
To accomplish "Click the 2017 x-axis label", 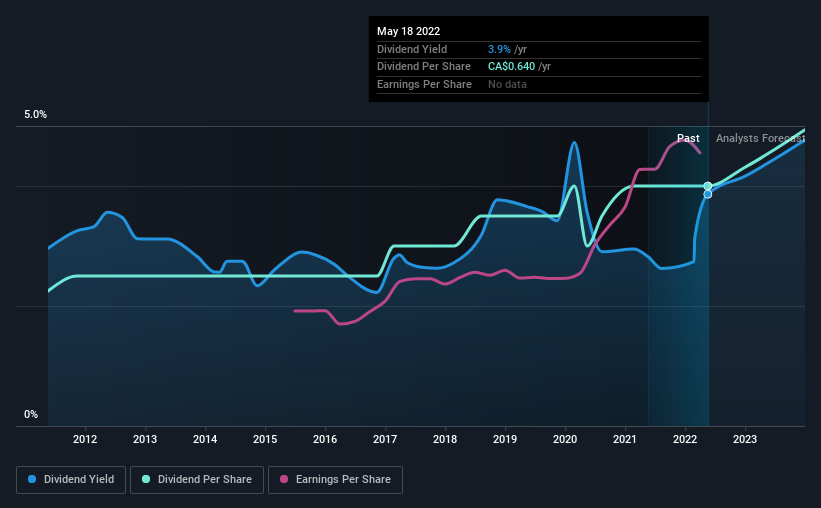I will [385, 439].
